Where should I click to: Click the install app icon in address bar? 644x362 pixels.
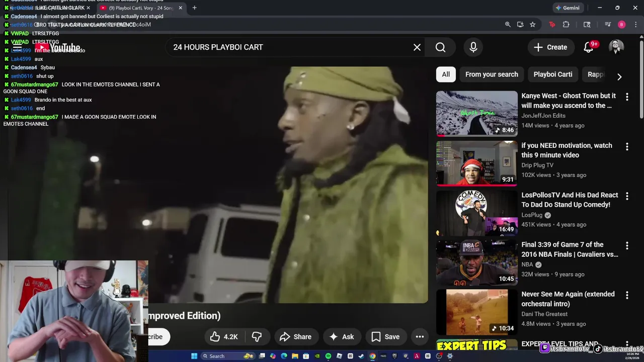[x=520, y=25]
